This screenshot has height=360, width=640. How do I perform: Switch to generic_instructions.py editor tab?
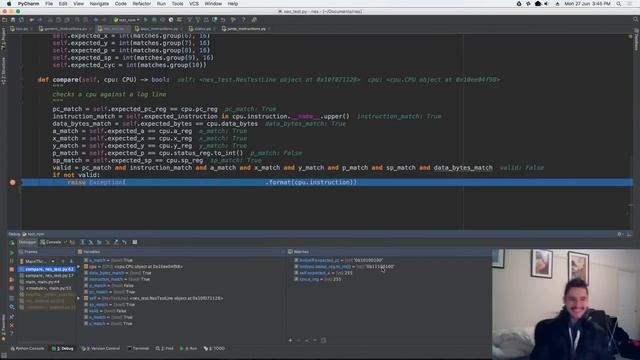point(65,29)
